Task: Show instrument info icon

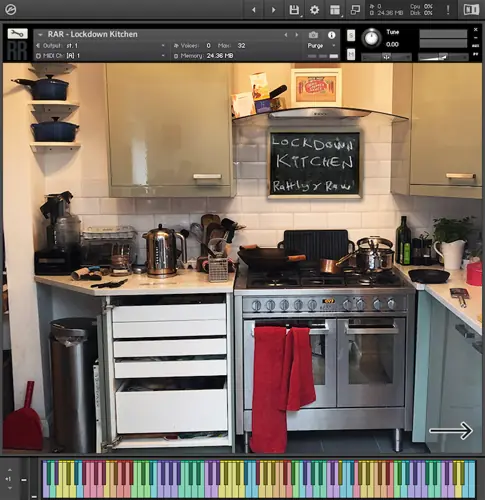Action: [x=331, y=35]
